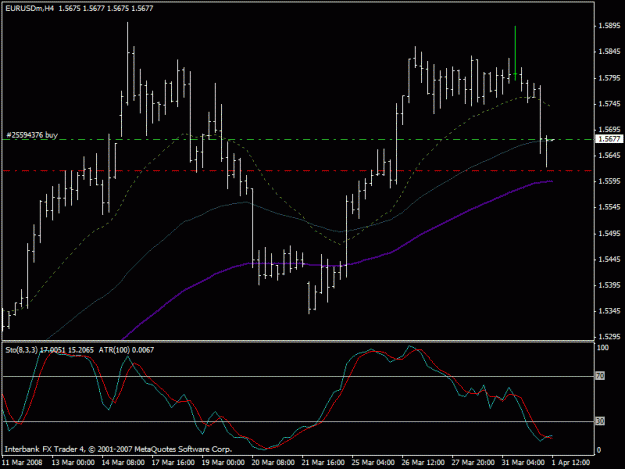
Task: Click the 11 Mar 2008 date label
Action: (22, 462)
